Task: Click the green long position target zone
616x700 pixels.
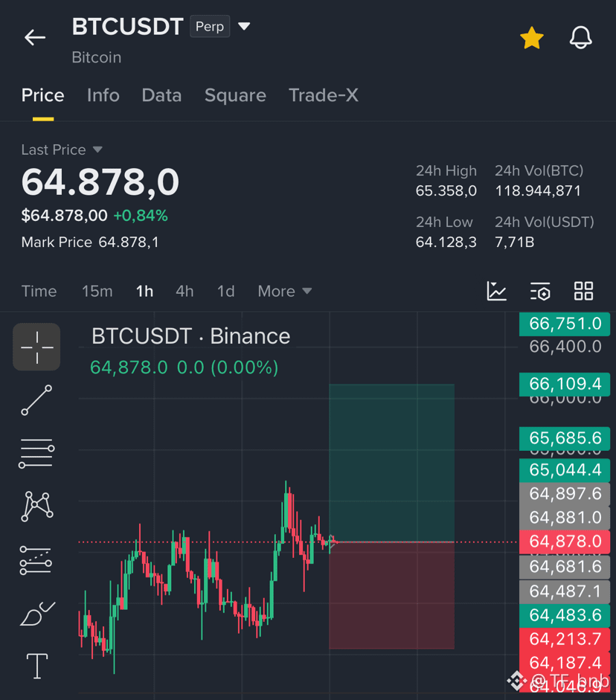Action: pyautogui.click(x=391, y=463)
